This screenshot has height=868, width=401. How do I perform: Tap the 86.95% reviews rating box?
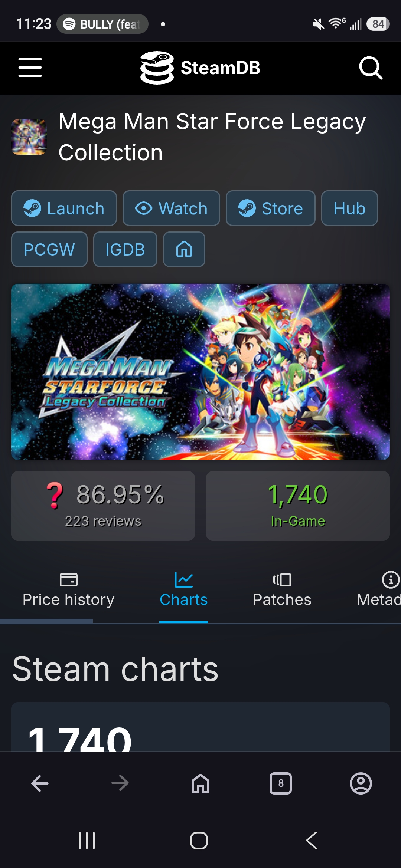pos(103,506)
